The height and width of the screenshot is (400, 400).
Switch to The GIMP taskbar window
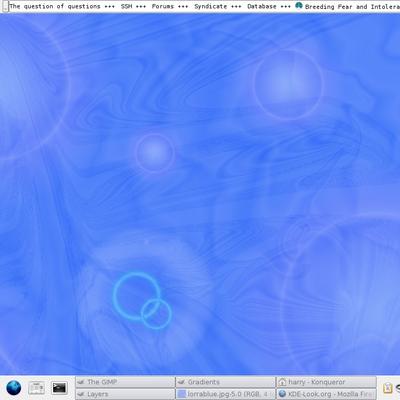(125, 382)
